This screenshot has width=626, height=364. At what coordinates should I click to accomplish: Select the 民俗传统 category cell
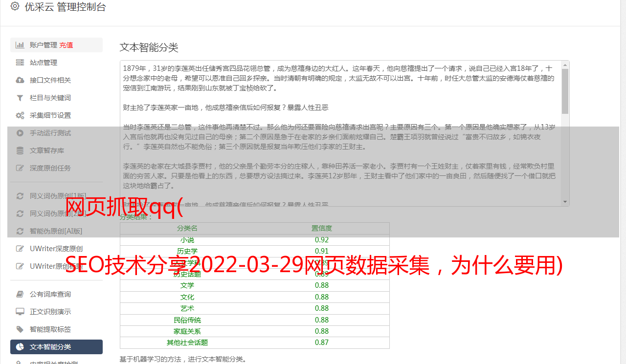coord(187,320)
